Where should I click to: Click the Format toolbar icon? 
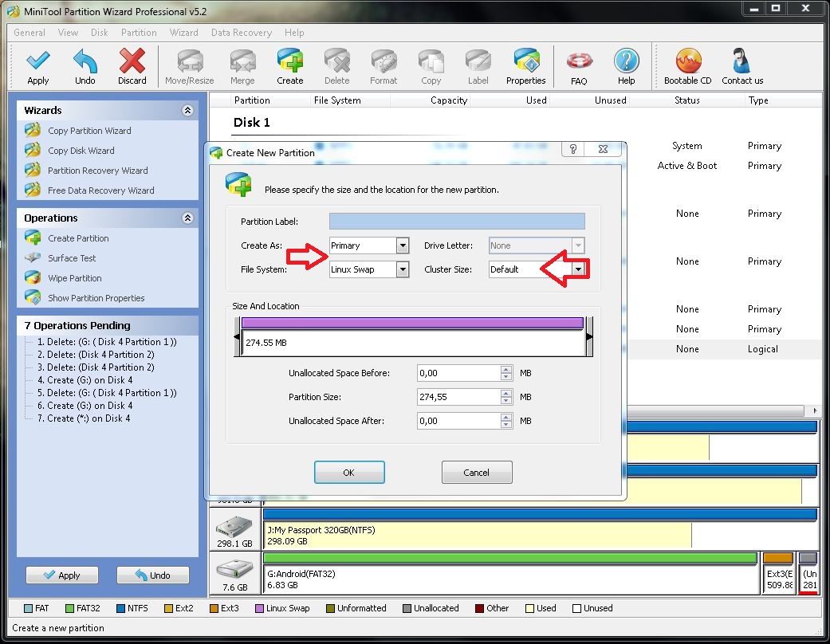tap(384, 61)
